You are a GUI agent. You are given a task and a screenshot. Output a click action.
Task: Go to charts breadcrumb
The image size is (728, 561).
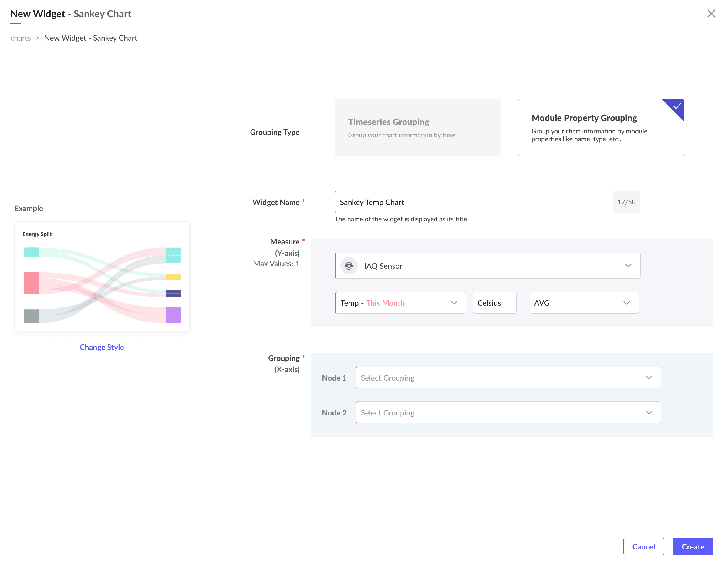[x=20, y=38]
